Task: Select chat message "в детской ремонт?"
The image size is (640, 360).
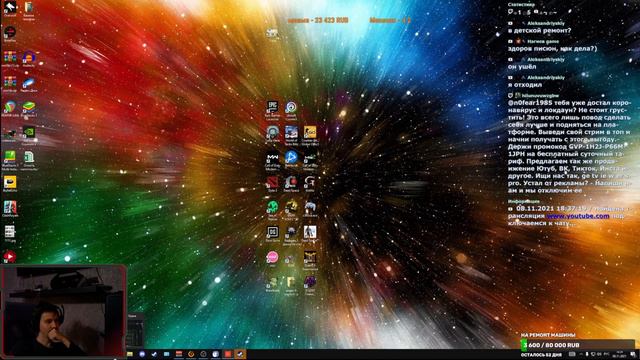Action: click(x=540, y=31)
